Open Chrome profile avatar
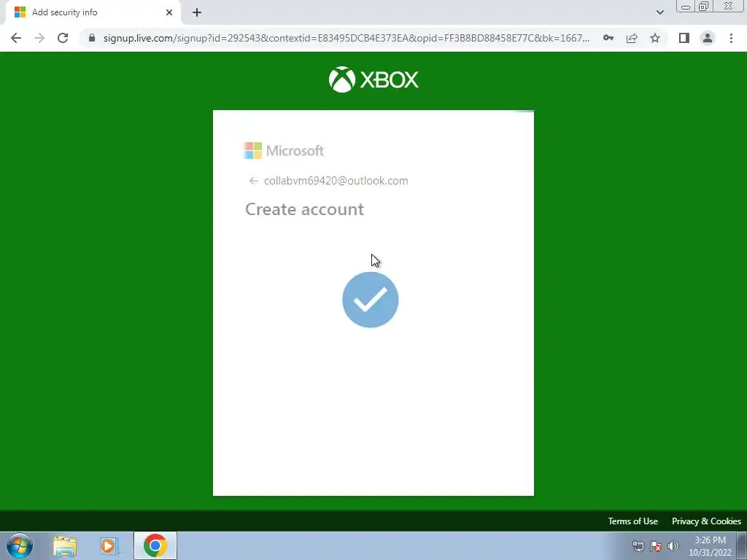 tap(708, 38)
